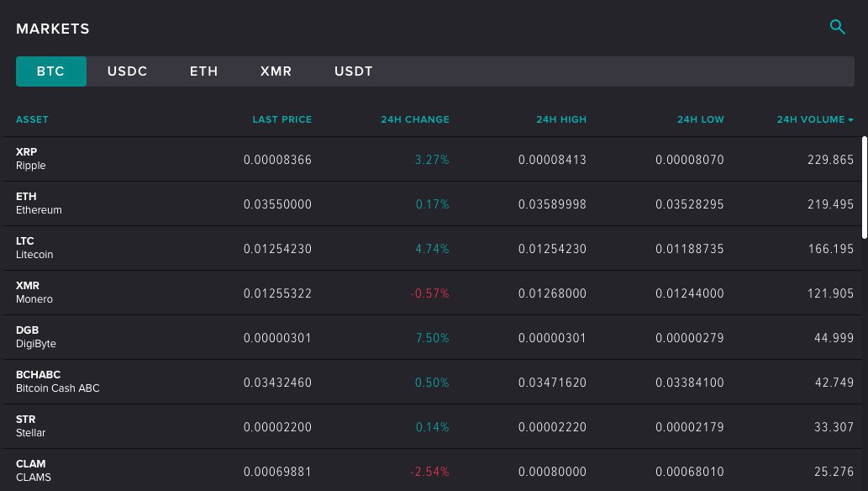Click 24H high 0.03589998 for ETH
The image size is (868, 491).
(552, 204)
